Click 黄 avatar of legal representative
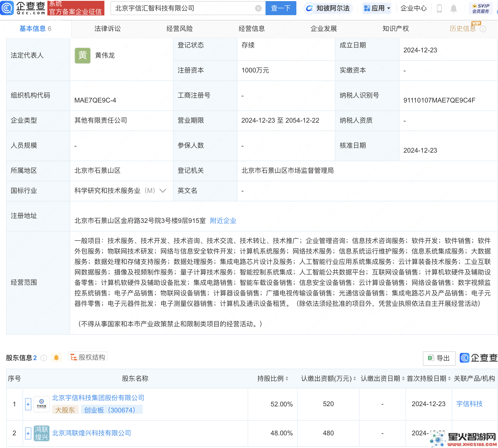The height and width of the screenshot is (448, 498). (82, 56)
